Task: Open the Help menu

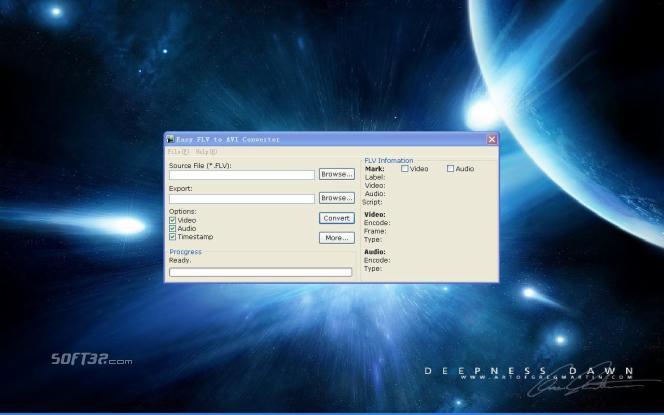Action: point(206,152)
